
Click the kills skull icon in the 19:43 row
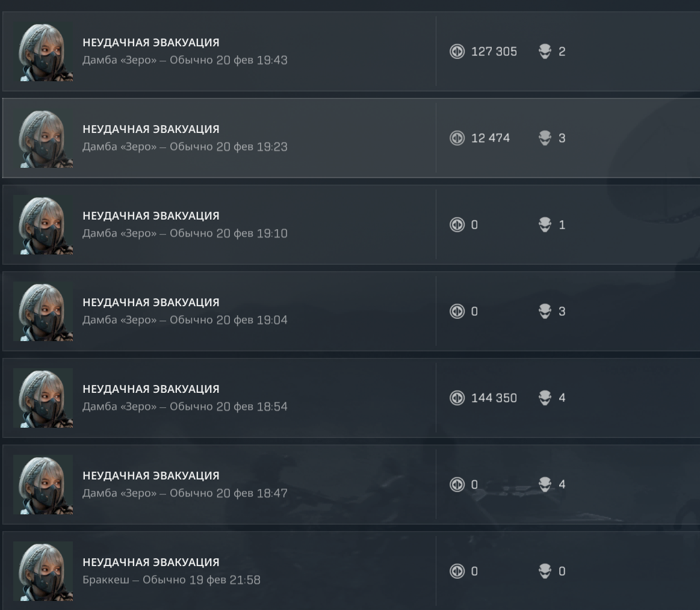[x=545, y=51]
